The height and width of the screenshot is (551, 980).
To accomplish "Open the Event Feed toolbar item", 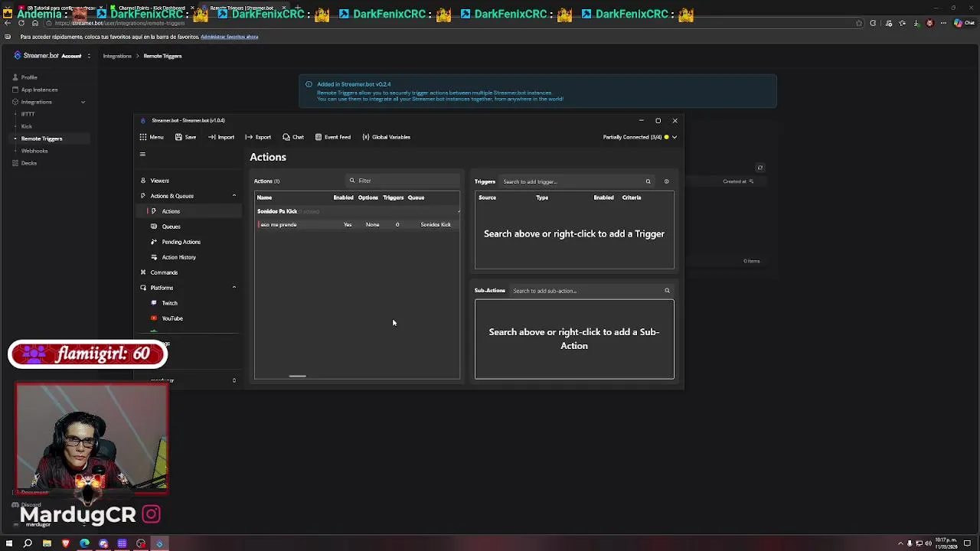I will 333,137.
